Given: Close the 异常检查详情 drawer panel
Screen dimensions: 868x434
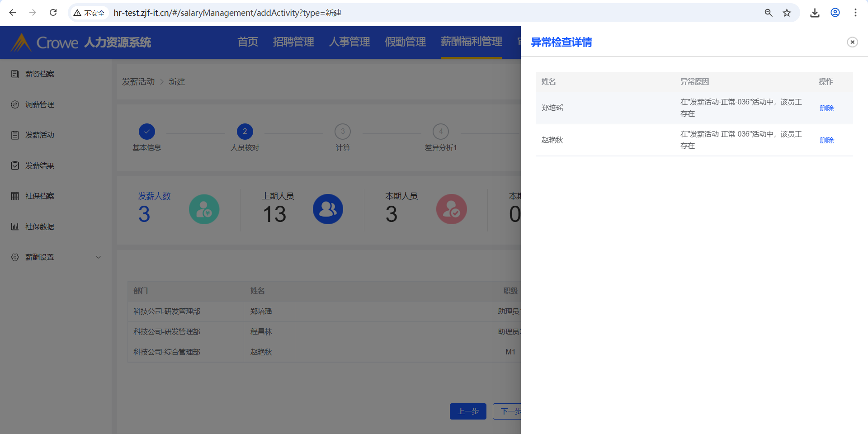Looking at the screenshot, I should (852, 42).
